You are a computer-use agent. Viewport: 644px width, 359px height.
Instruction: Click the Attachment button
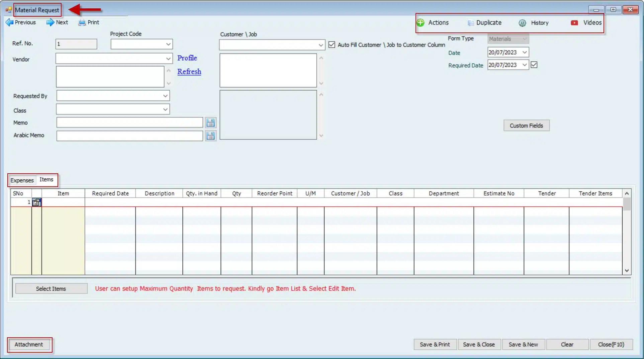pos(29,344)
